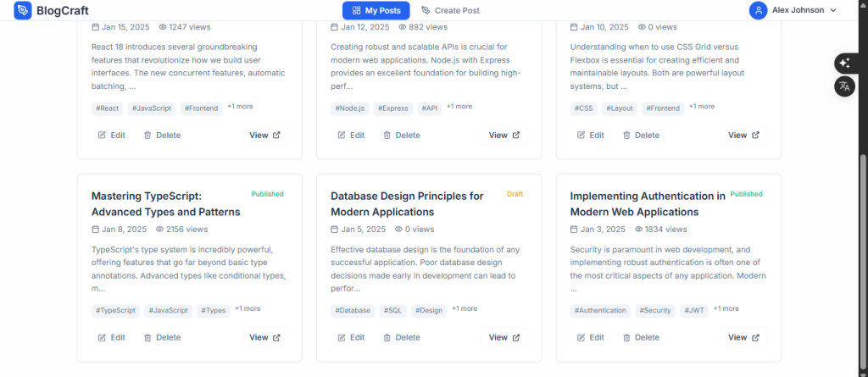Click the sparkle AI assistant icon

844,64
